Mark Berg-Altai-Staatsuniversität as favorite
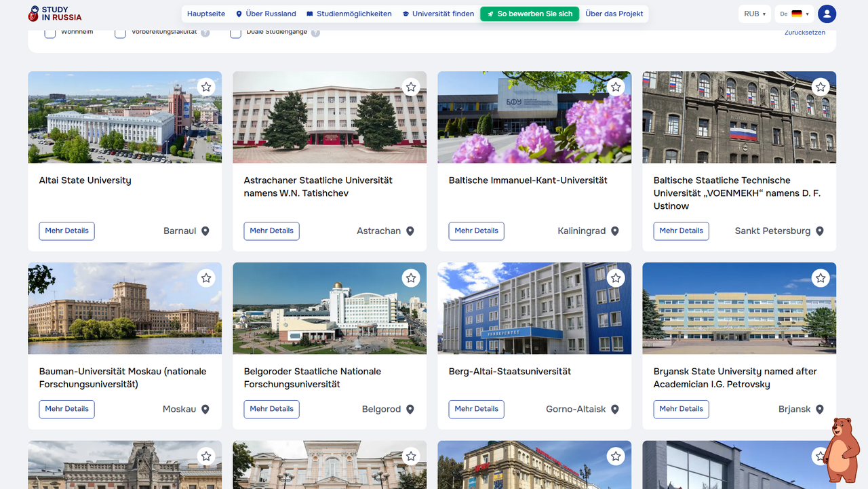Viewport: 868px width, 489px height. pos(616,278)
